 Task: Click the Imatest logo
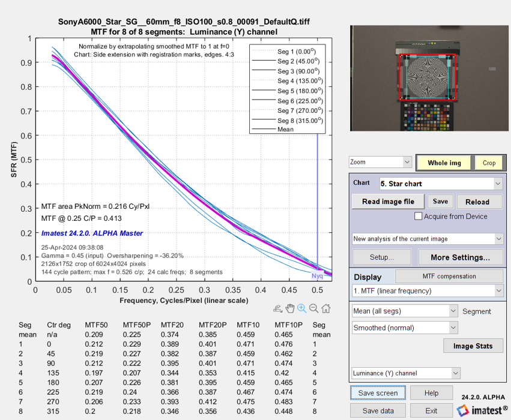pyautogui.click(x=481, y=410)
